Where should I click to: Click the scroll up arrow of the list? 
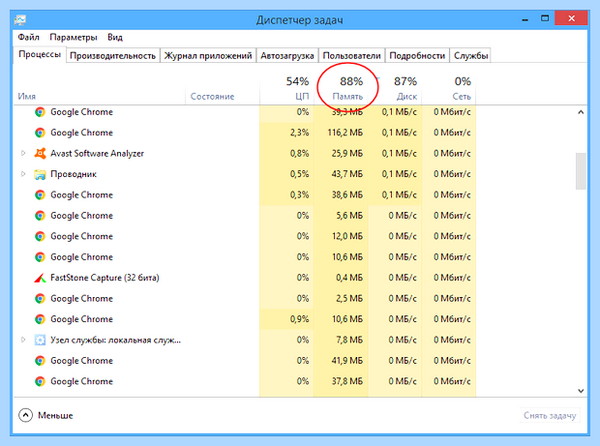581,112
